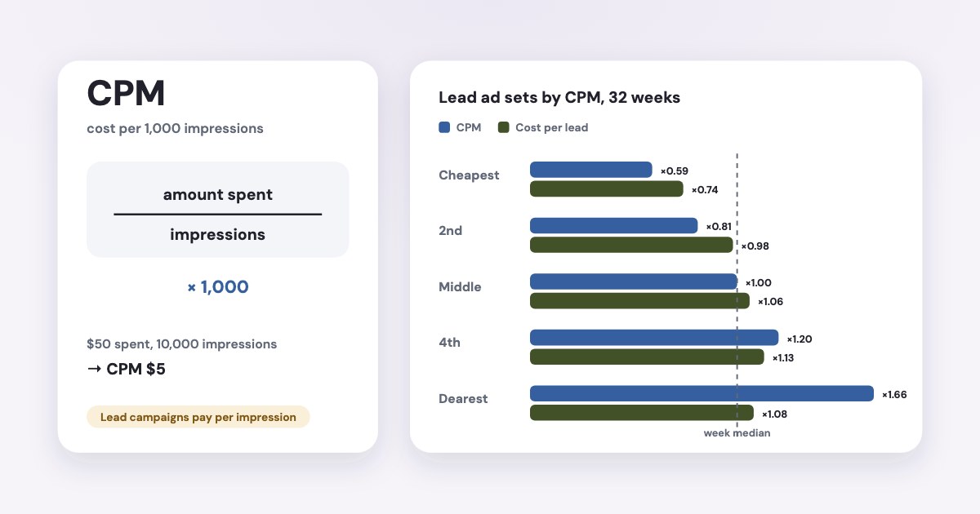Click the '×0.81' value label
Viewport: 980px width, 514px height.
[x=720, y=227]
